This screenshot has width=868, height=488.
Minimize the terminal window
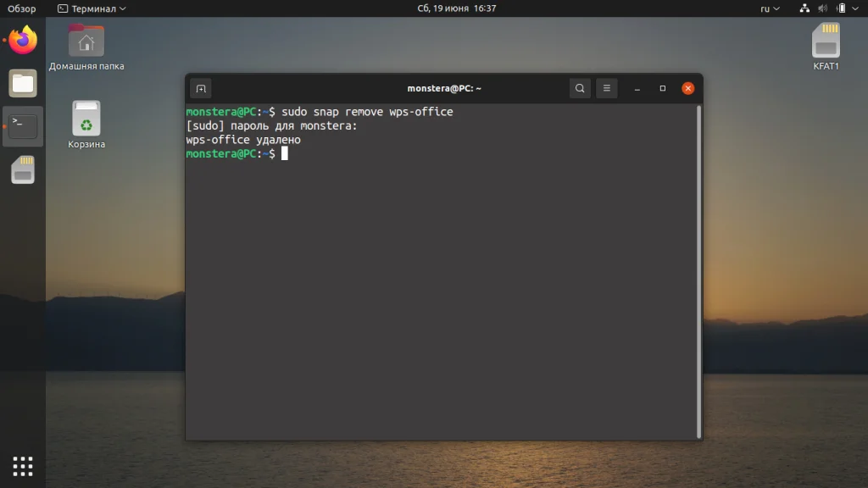coord(637,88)
